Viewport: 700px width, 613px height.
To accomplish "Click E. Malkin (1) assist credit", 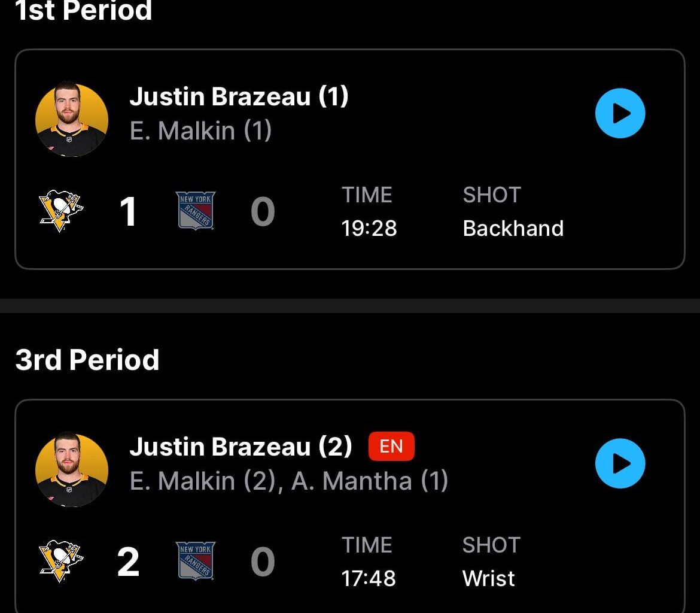I will click(x=201, y=131).
